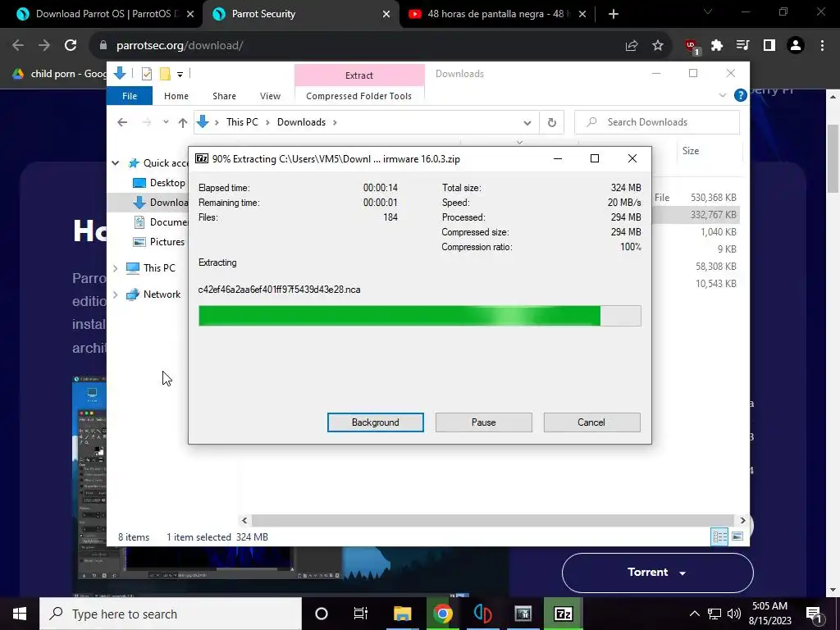Open File Explorer from the taskbar
The height and width of the screenshot is (630, 840).
coord(402,614)
